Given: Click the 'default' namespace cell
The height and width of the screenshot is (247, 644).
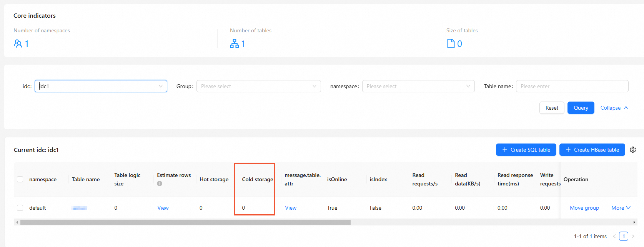Looking at the screenshot, I should tap(38, 208).
